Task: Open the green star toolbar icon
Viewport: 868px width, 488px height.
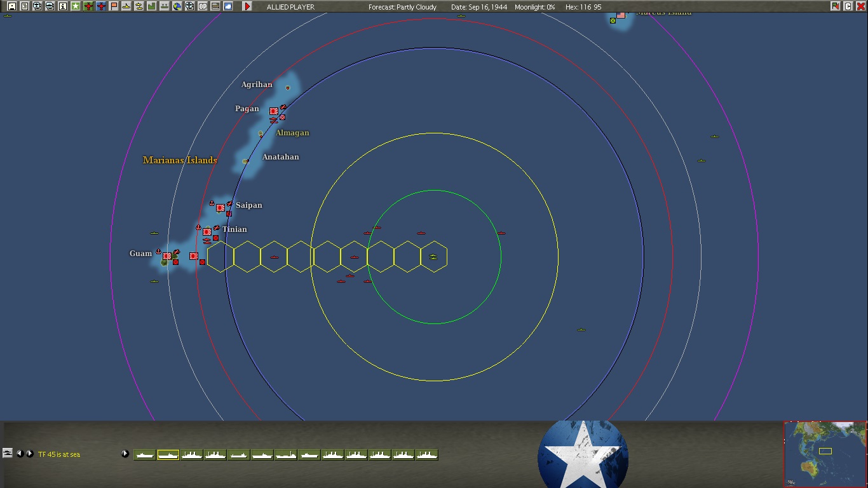Action: click(x=76, y=6)
